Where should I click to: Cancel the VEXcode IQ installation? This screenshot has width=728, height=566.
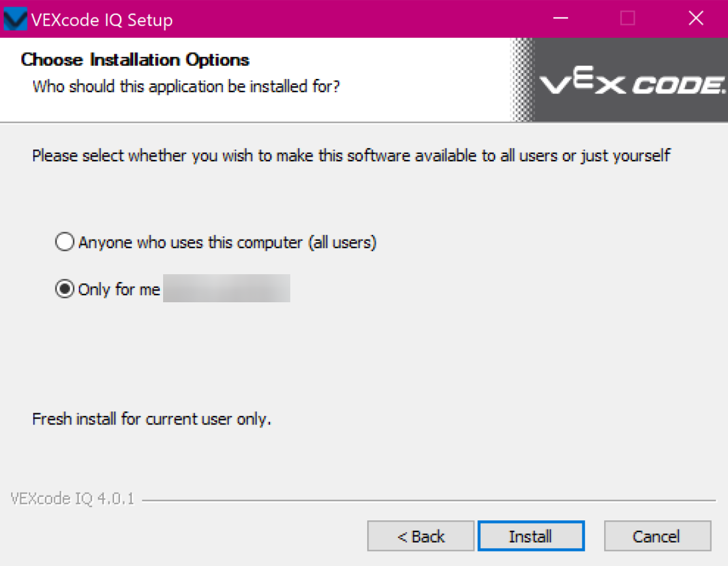[657, 535]
